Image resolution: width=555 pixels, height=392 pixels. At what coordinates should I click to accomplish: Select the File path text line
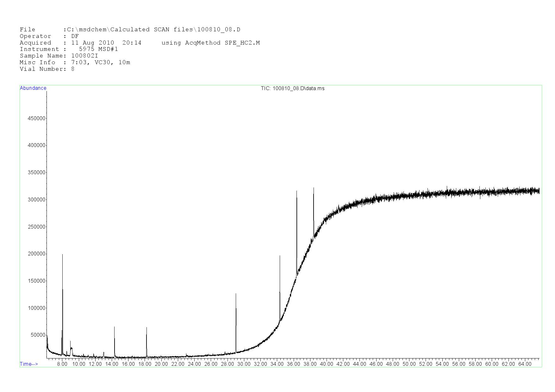(130, 30)
